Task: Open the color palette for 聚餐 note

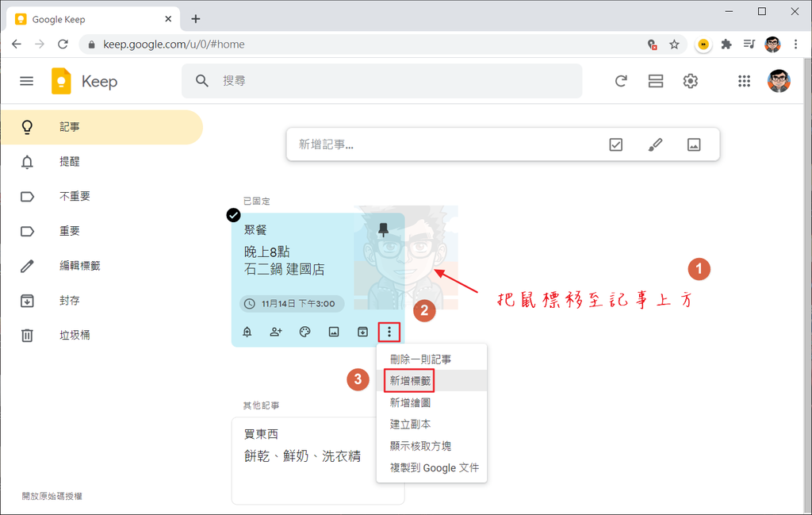Action: pyautogui.click(x=305, y=332)
